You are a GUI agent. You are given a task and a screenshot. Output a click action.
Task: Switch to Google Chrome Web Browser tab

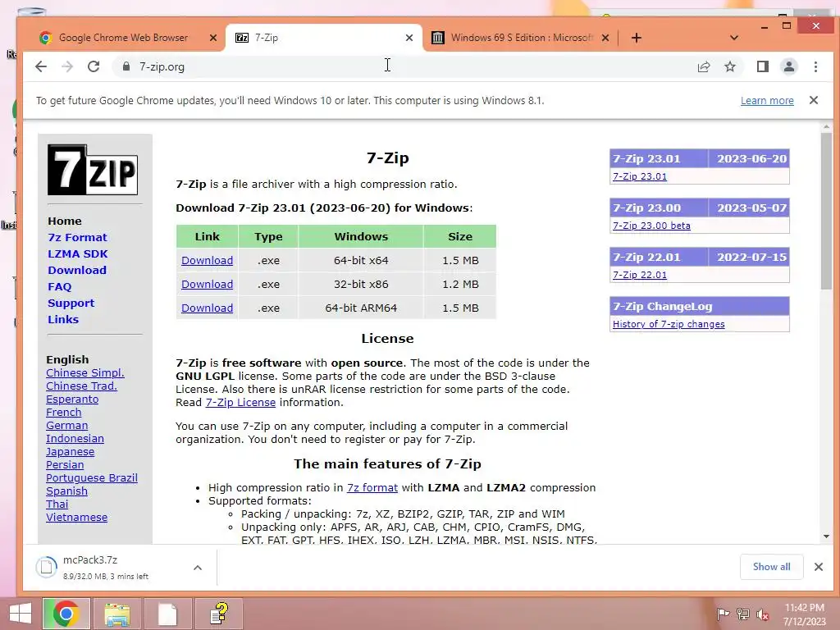pyautogui.click(x=123, y=38)
